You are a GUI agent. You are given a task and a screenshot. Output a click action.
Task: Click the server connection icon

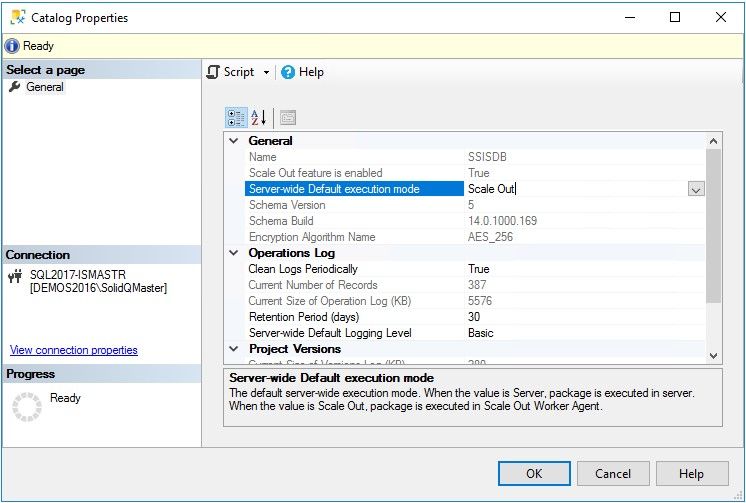[x=14, y=277]
